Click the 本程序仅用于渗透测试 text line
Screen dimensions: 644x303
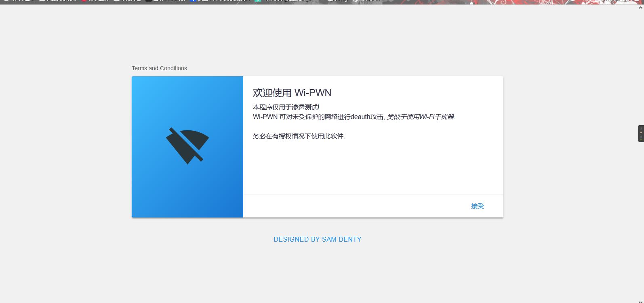tap(286, 107)
